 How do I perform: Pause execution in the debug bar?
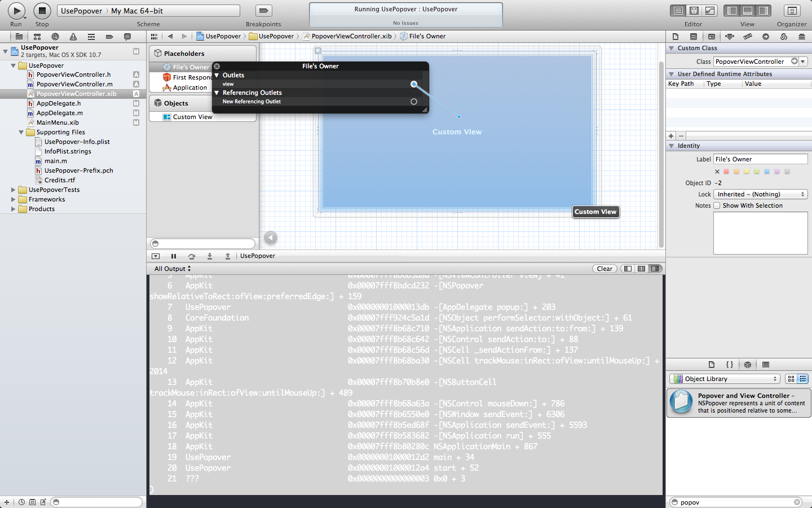[x=174, y=256]
